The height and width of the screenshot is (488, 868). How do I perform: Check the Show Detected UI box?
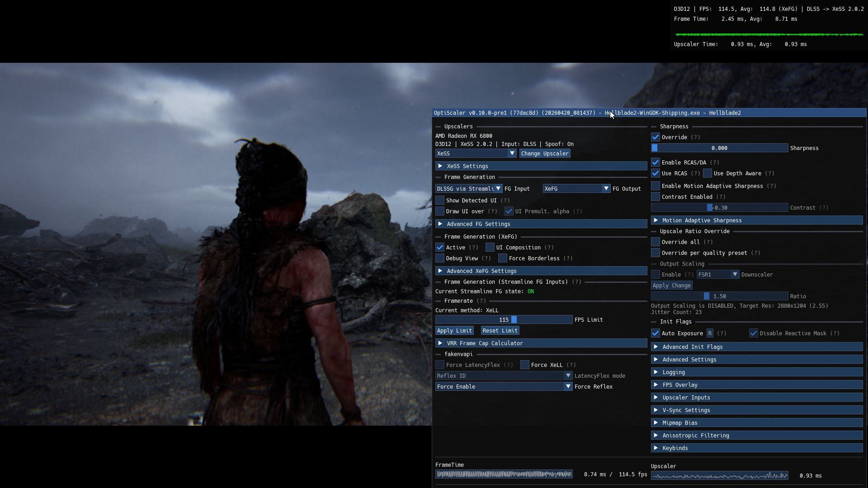coord(440,201)
